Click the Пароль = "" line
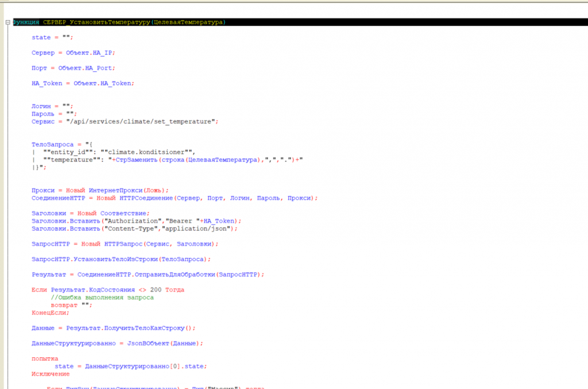This screenshot has width=588, height=389. coord(54,114)
